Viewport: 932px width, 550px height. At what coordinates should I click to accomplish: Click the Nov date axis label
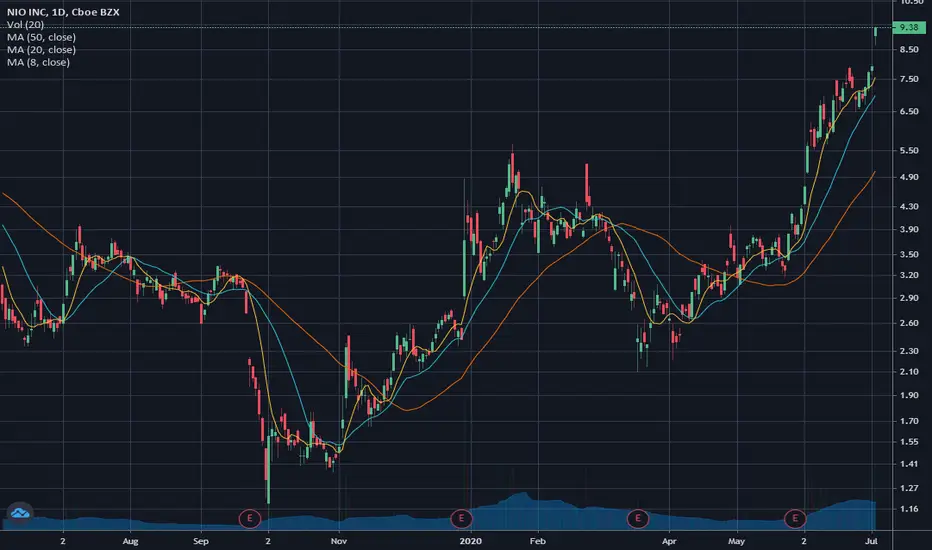click(339, 541)
